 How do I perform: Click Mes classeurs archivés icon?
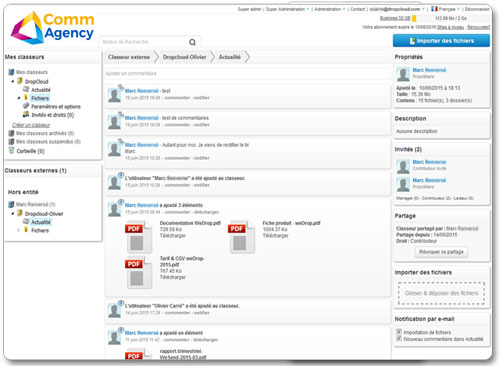point(11,133)
